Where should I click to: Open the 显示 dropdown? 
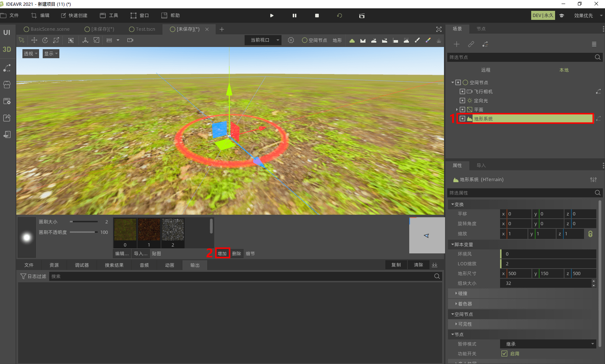tap(51, 53)
